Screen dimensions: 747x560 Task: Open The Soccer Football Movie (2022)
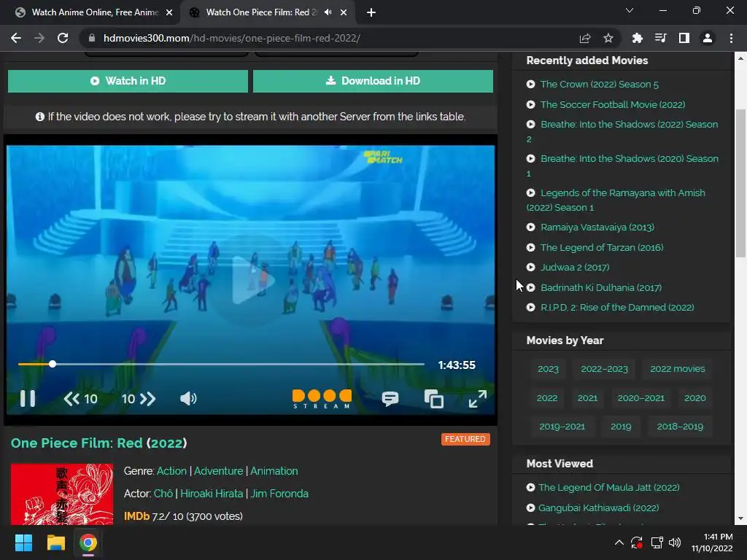[x=613, y=104]
